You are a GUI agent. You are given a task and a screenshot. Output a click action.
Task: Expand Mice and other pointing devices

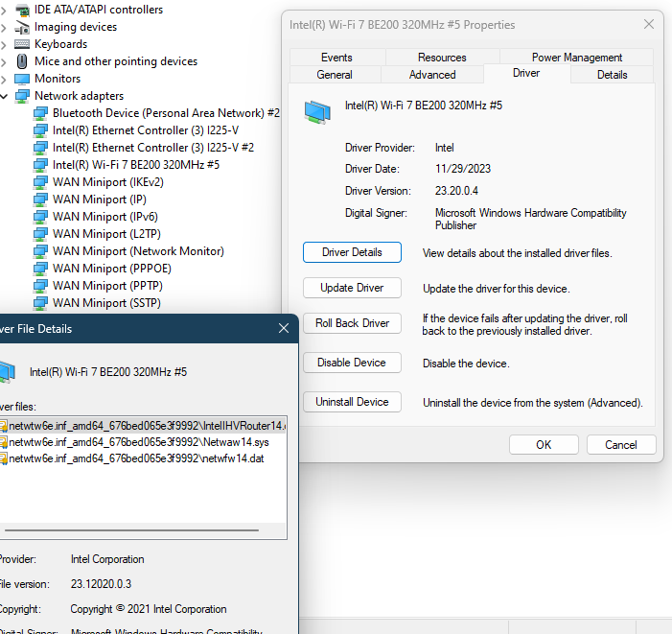[4, 62]
